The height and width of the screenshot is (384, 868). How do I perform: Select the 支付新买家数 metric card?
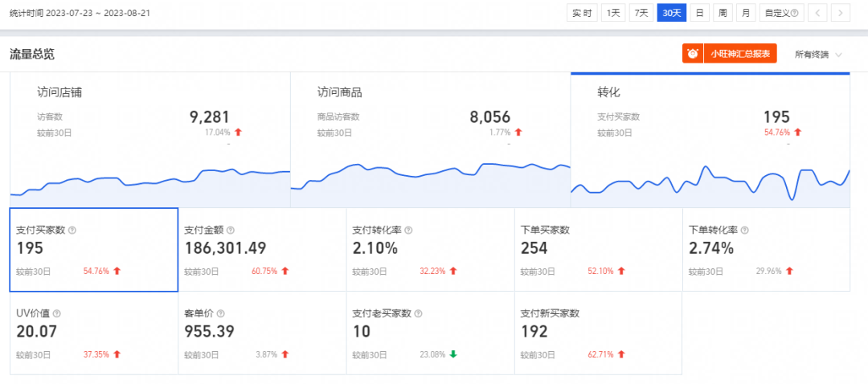pos(597,333)
